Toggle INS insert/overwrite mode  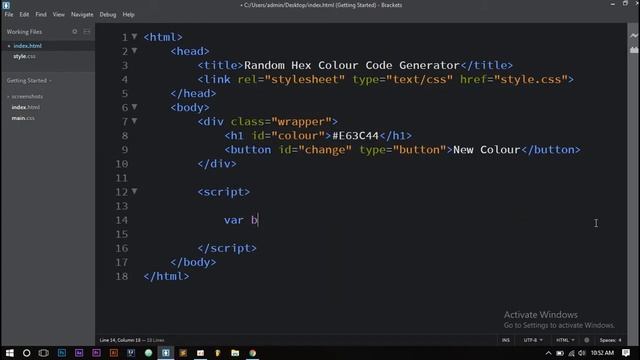tap(506, 340)
